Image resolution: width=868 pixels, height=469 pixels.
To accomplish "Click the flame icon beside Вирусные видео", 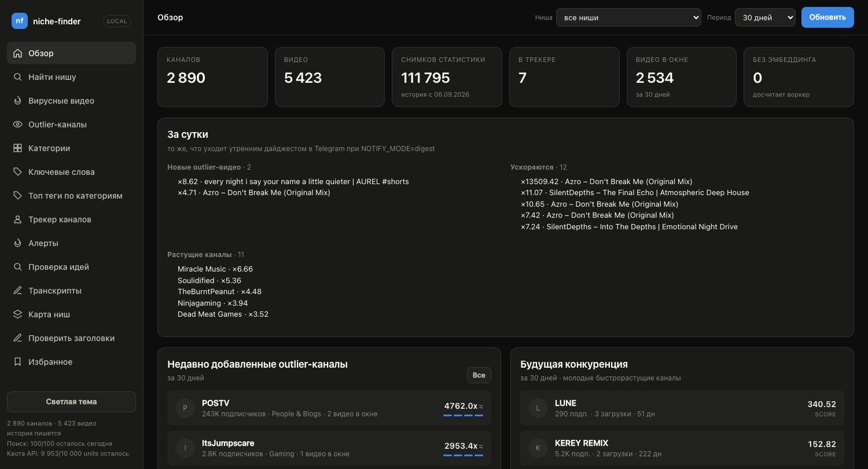I will (17, 101).
